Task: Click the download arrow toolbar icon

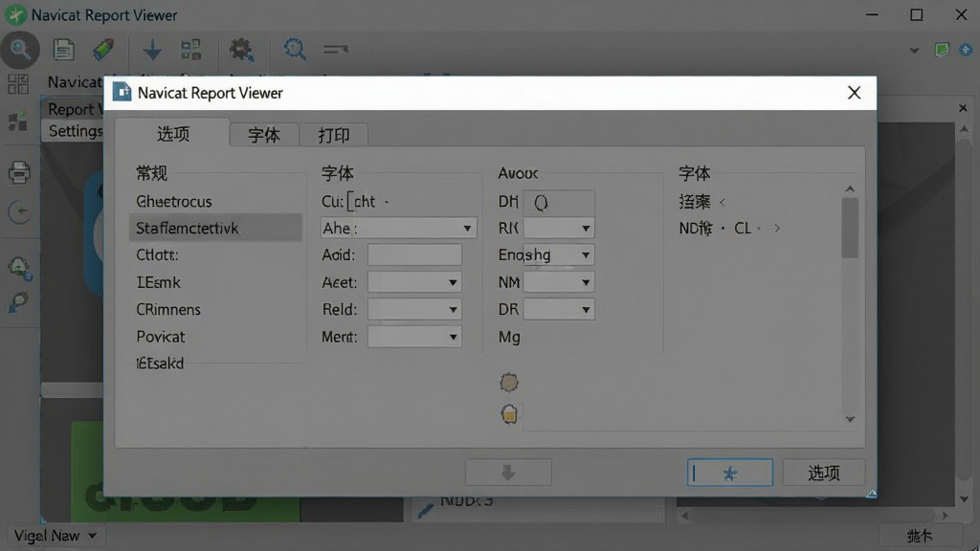Action: tap(152, 50)
